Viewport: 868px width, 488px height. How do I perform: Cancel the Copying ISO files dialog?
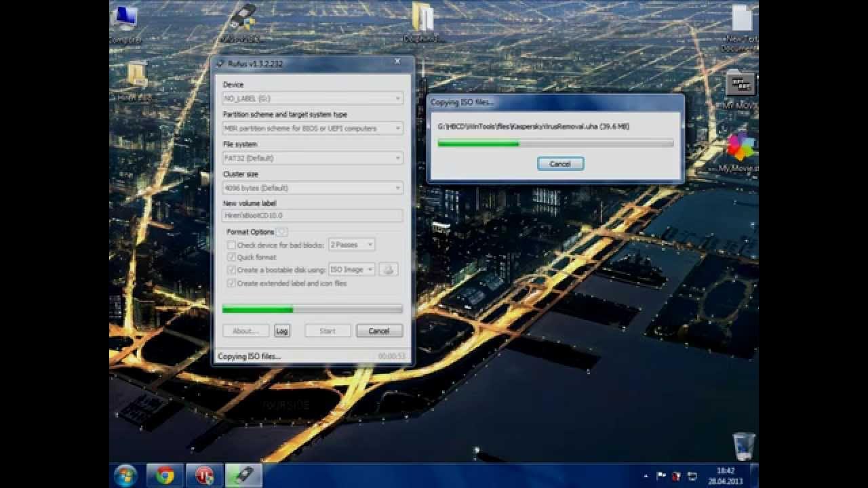pyautogui.click(x=560, y=163)
